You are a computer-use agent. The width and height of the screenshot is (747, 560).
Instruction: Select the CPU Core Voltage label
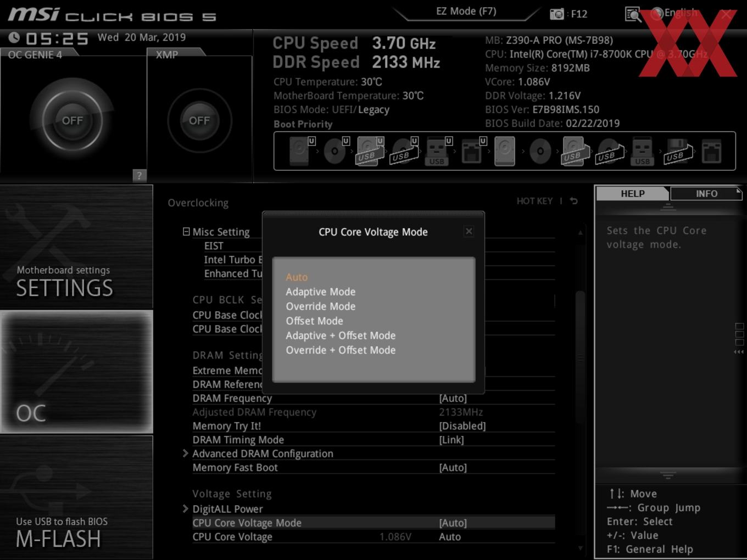coord(232,537)
